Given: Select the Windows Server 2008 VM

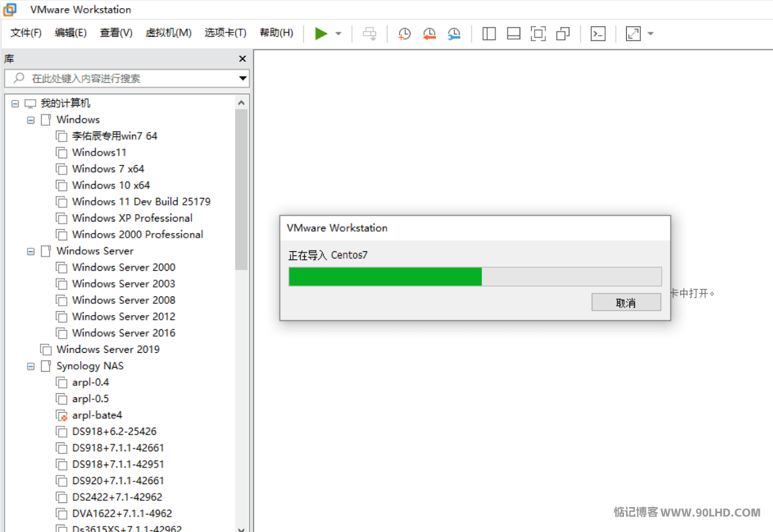Looking at the screenshot, I should [x=124, y=300].
